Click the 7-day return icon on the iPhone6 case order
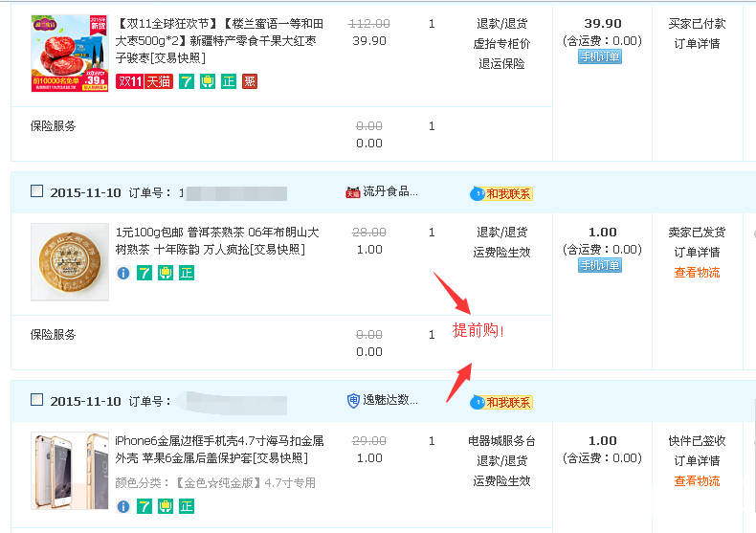 (x=145, y=505)
